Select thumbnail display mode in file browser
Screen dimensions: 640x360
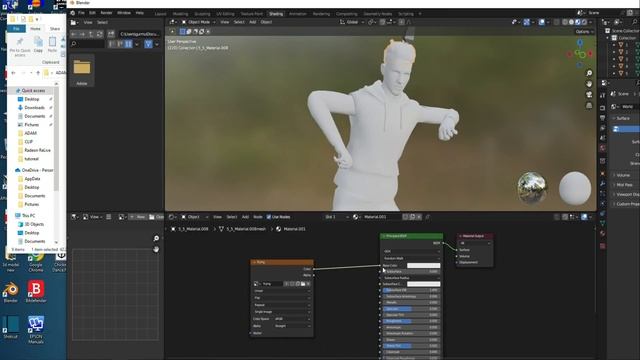tap(129, 44)
